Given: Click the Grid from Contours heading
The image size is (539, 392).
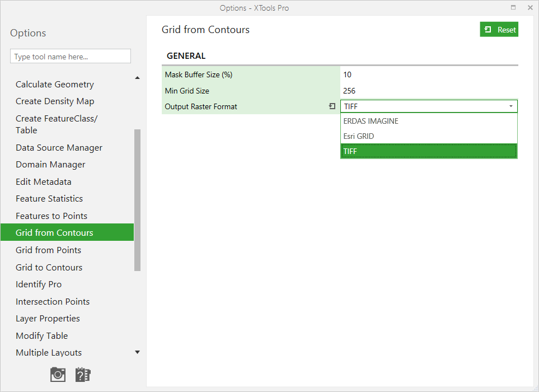Looking at the screenshot, I should 205,29.
